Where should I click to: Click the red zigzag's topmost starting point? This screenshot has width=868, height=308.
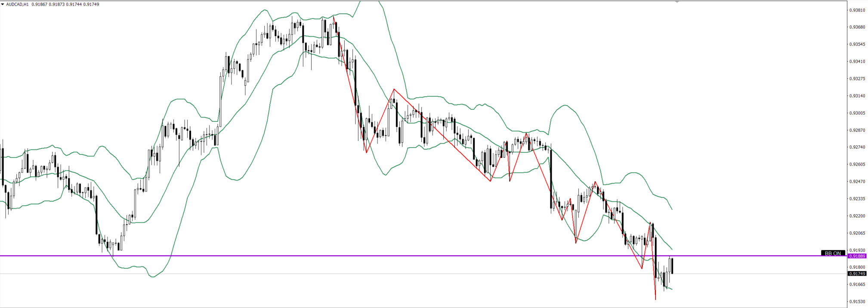pos(334,17)
